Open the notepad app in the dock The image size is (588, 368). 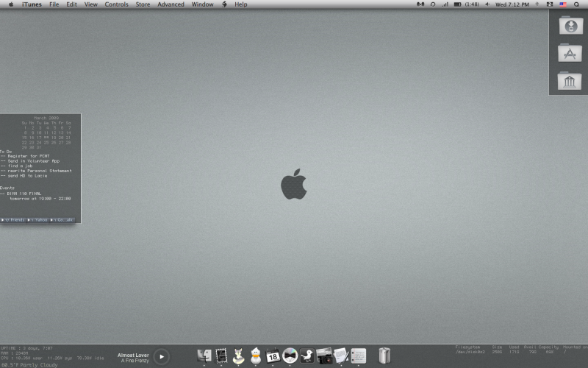[x=358, y=355]
